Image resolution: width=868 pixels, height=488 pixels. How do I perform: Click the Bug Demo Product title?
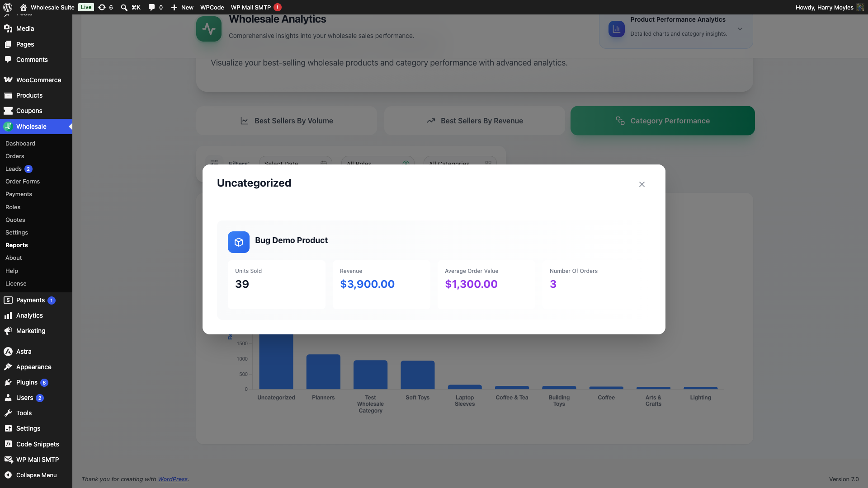point(291,240)
